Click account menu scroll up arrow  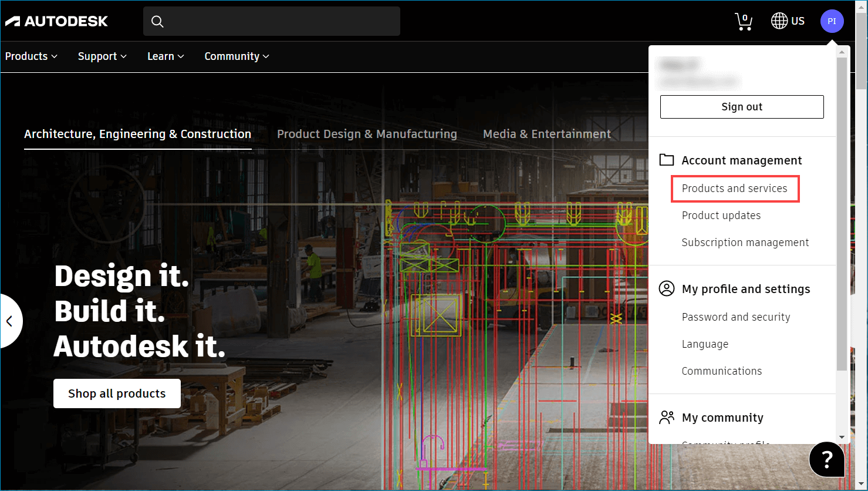[842, 52]
